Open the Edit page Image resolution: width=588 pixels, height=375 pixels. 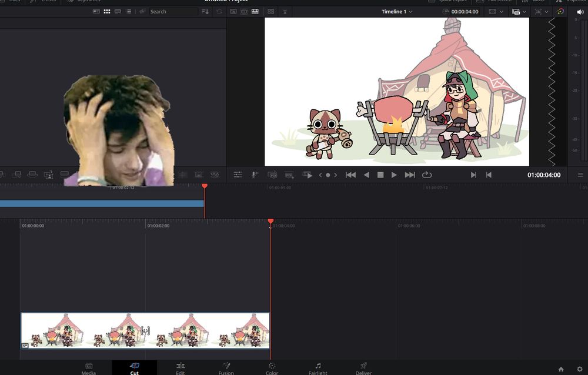tap(181, 369)
